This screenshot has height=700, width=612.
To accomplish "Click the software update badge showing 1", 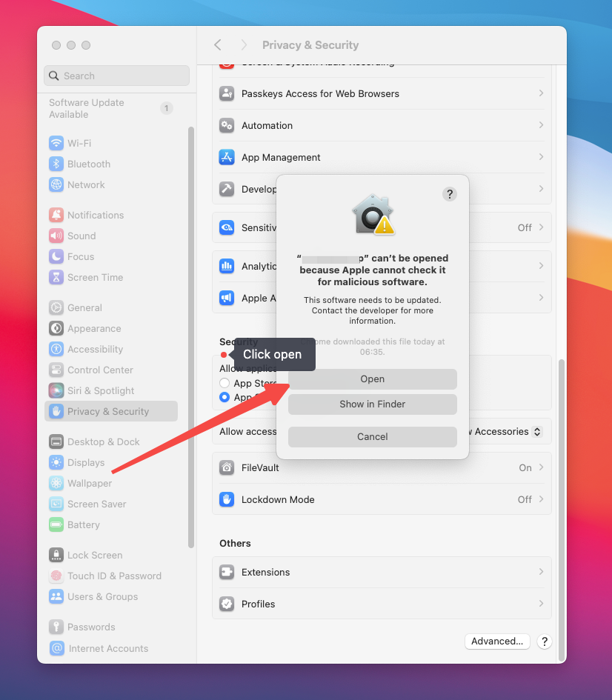I will click(x=167, y=108).
